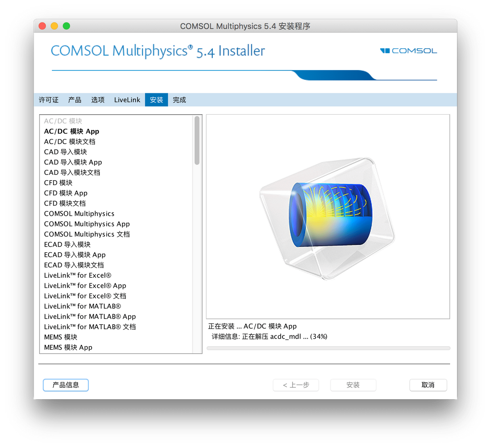The height and width of the screenshot is (448, 491).
Task: Minimize the installer with yellow button
Action: 54,26
